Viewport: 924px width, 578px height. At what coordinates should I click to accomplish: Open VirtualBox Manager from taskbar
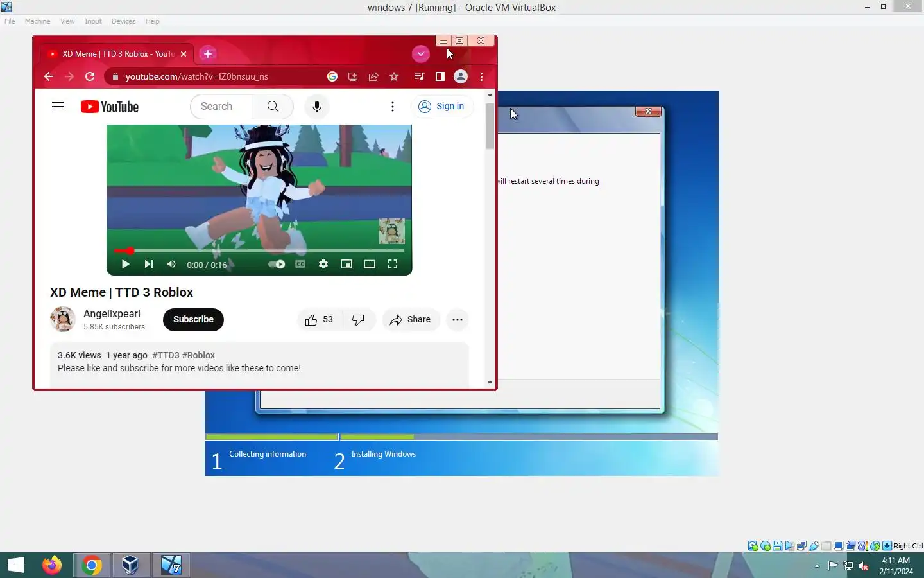(x=130, y=565)
